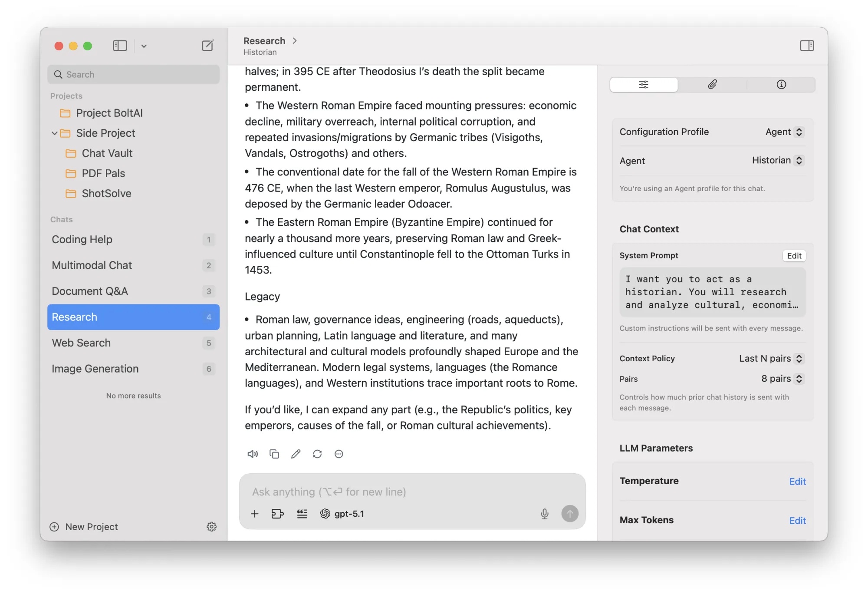Image resolution: width=868 pixels, height=594 pixels.
Task: Toggle the left sidebar icon
Action: 120,46
